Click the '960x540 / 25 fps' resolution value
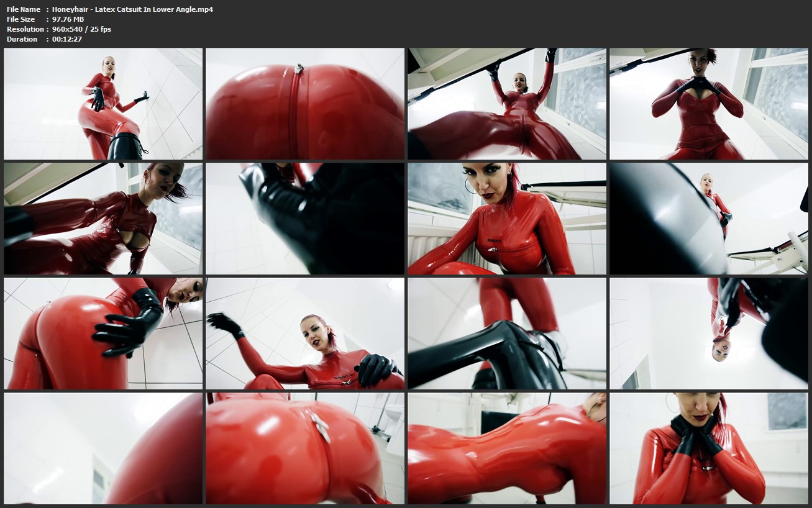812x508 pixels. (x=82, y=29)
